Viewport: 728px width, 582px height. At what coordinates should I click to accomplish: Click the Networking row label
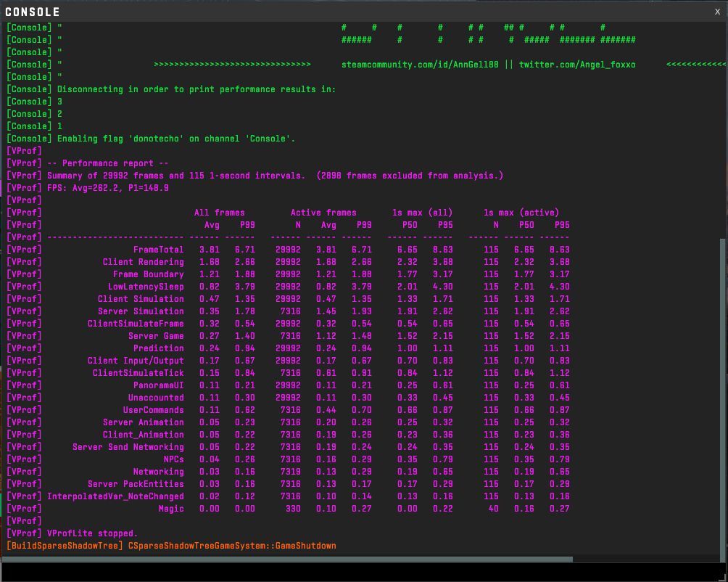click(158, 472)
